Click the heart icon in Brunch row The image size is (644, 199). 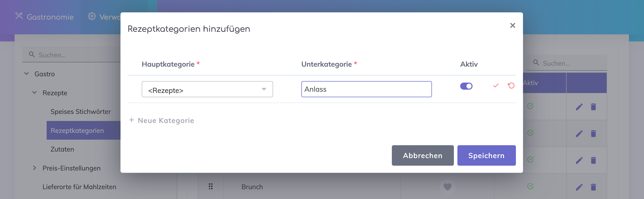[x=447, y=187]
